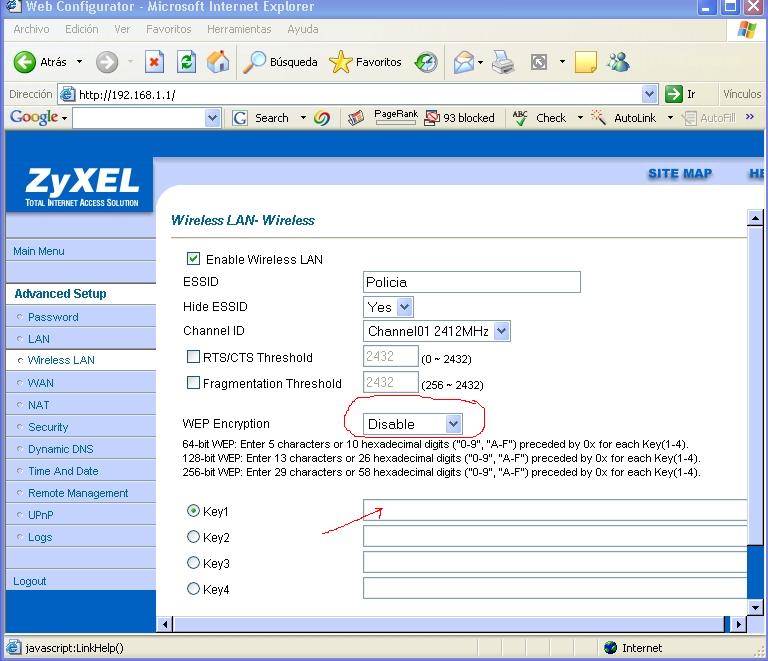Click the green Ir go arrow
This screenshot has height=661, width=768.
(x=674, y=94)
